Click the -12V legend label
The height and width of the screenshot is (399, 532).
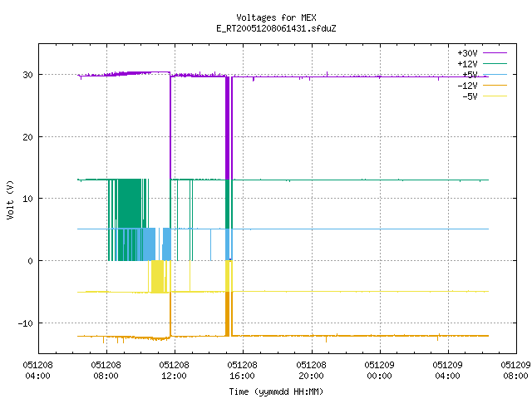[467, 86]
